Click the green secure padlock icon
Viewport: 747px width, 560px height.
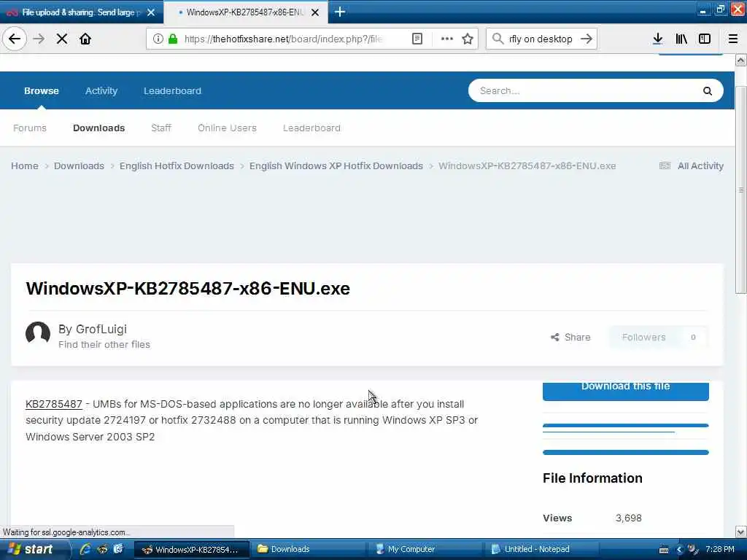coord(173,39)
